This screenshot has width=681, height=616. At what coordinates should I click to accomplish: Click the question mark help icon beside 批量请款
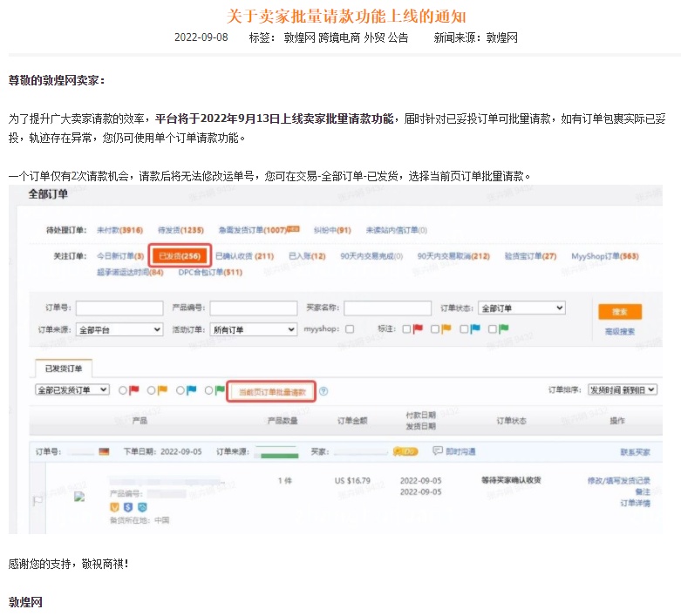coord(323,391)
